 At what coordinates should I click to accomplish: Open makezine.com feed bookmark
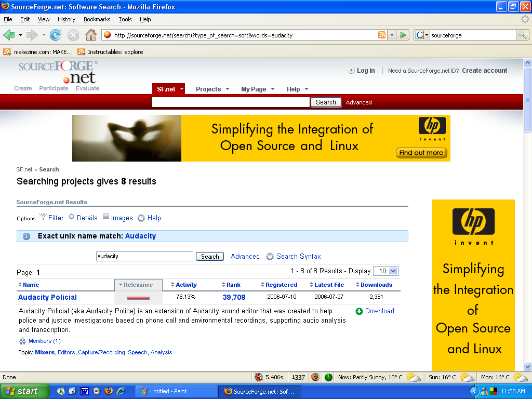coord(38,52)
